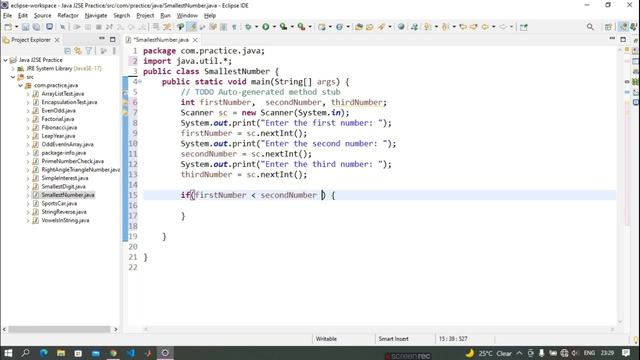Toggle the Block Selection Mode toolbar button
The height and width of the screenshot is (360, 640).
(223, 27)
